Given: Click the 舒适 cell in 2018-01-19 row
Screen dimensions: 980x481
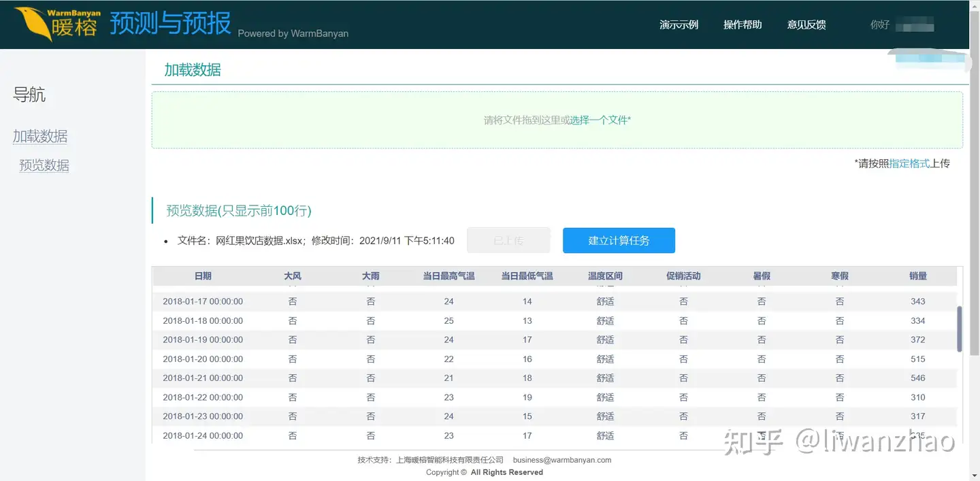Looking at the screenshot, I should (x=606, y=339).
